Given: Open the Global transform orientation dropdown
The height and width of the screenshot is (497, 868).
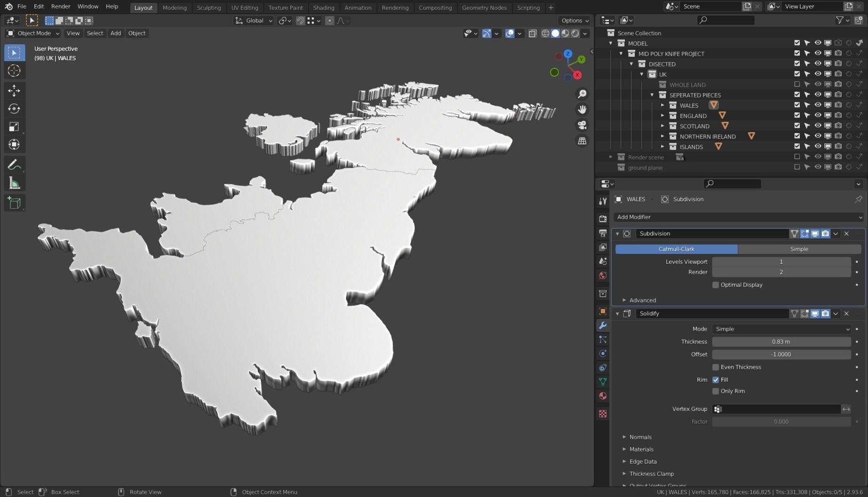Looking at the screenshot, I should coord(254,21).
